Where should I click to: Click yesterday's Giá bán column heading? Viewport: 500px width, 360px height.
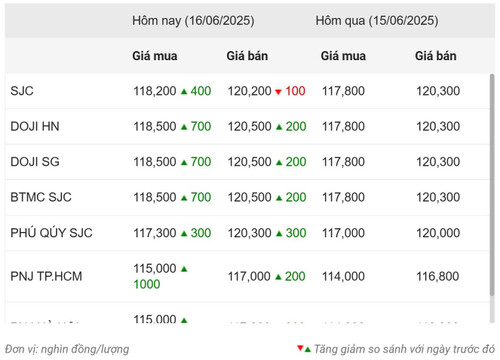(x=436, y=56)
